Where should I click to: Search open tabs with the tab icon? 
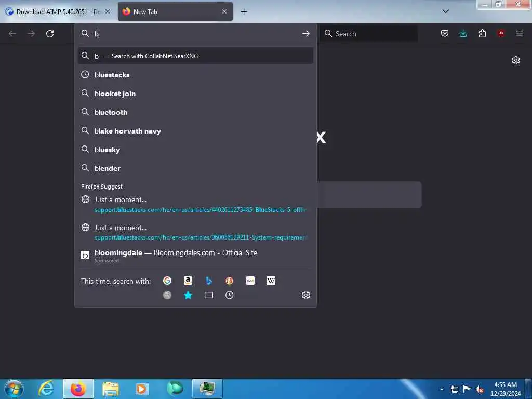click(x=209, y=295)
